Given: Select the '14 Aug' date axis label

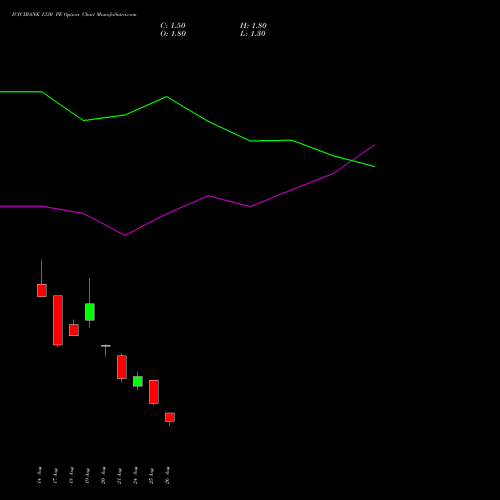Looking at the screenshot, I should pos(39,475).
